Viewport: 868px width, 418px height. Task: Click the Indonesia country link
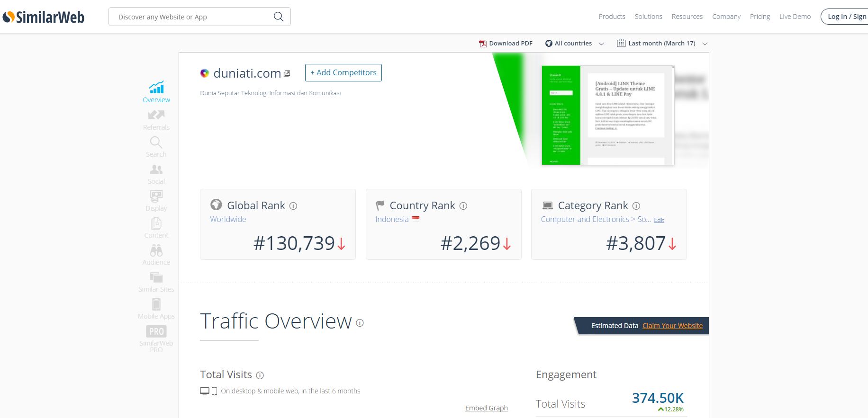tap(392, 219)
